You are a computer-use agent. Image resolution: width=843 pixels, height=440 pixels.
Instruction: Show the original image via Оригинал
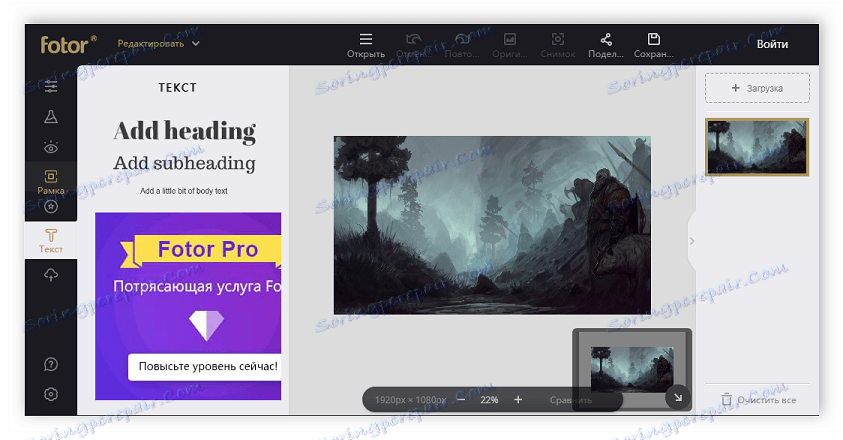click(510, 45)
